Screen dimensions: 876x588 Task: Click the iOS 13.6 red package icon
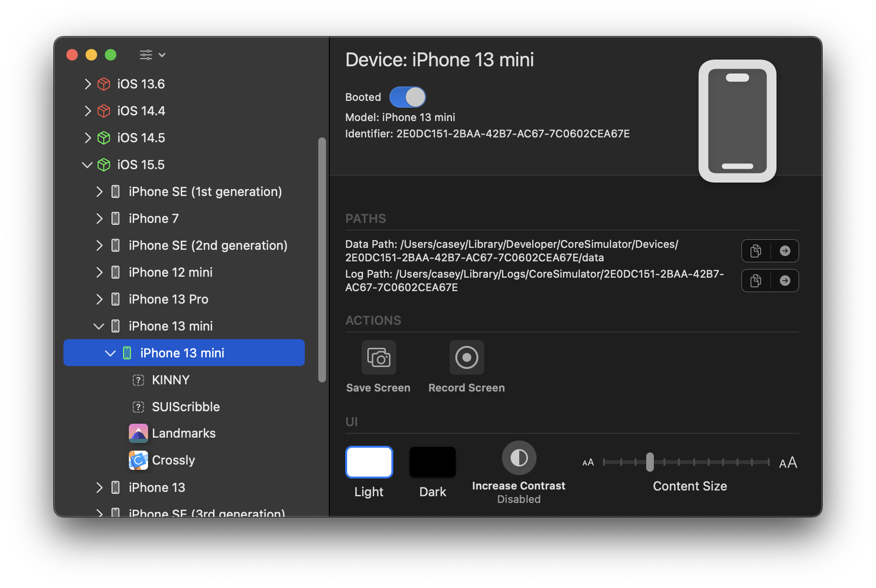104,84
